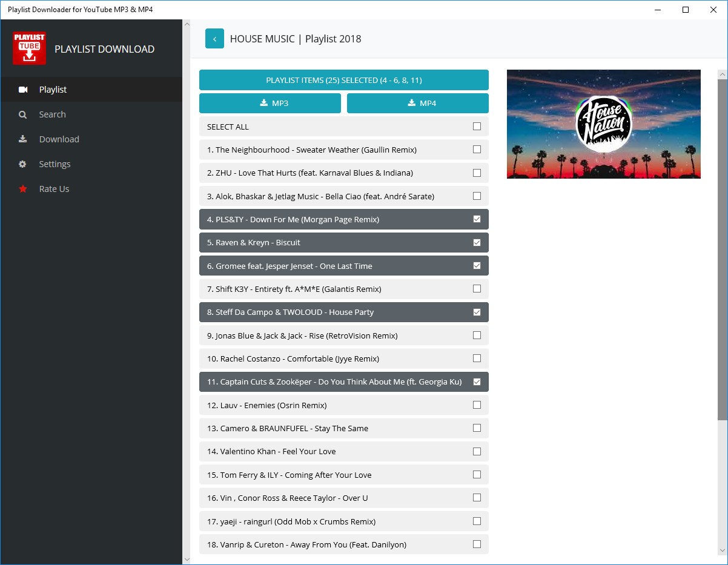The image size is (728, 565).
Task: Check yaeji - raingurl checkbox
Action: click(x=477, y=521)
